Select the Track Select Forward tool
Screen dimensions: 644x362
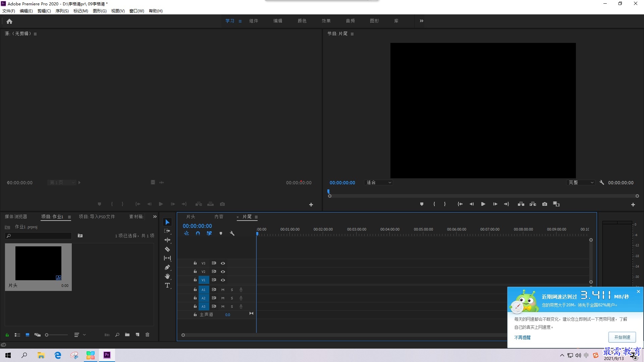167,231
